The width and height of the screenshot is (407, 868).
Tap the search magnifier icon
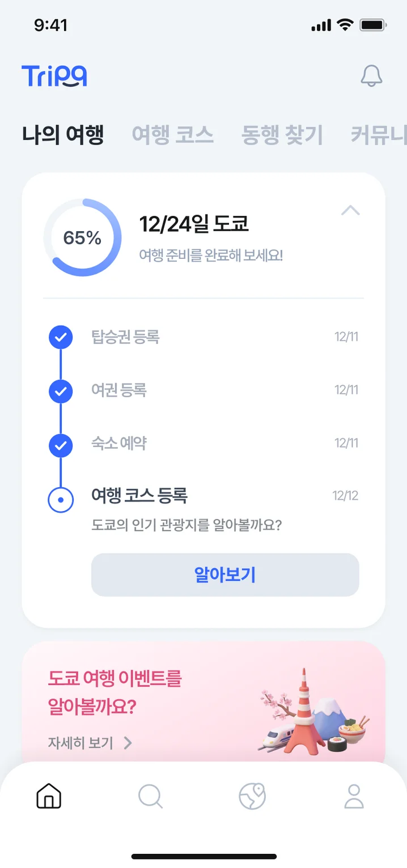(x=150, y=796)
